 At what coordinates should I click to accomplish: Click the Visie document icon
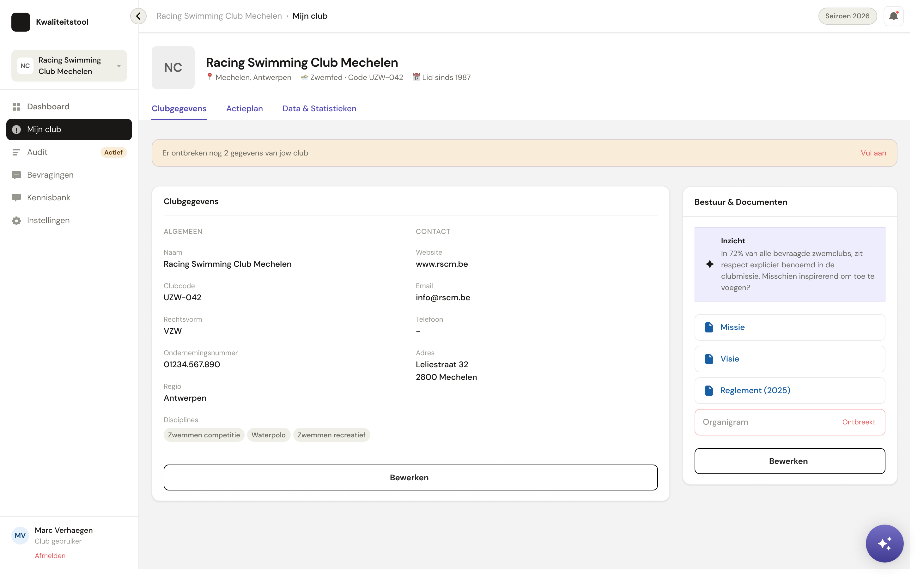click(709, 359)
